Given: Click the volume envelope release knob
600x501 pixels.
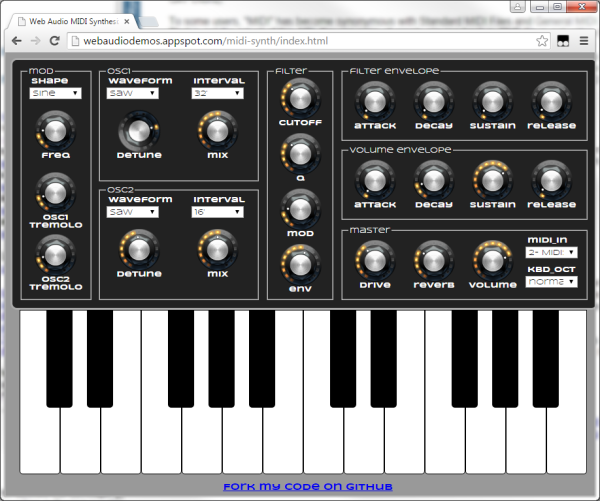Looking at the screenshot, I should (x=551, y=180).
